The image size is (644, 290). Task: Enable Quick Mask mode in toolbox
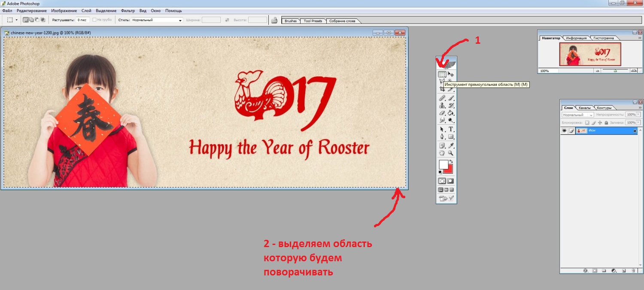[450, 181]
